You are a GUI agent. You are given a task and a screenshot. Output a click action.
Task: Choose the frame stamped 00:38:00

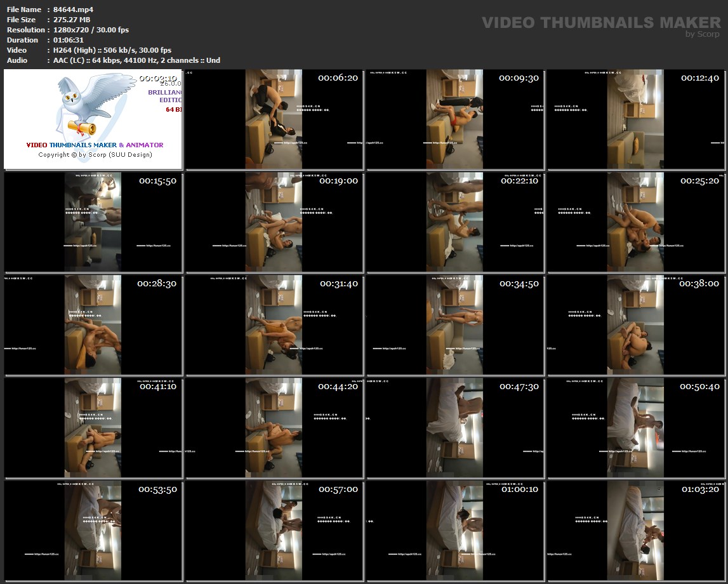click(636, 325)
